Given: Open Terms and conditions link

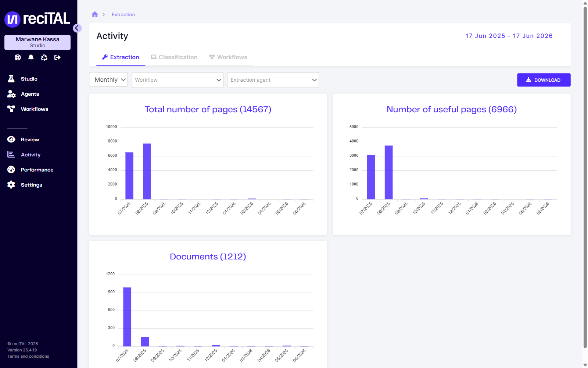Looking at the screenshot, I should [28, 356].
